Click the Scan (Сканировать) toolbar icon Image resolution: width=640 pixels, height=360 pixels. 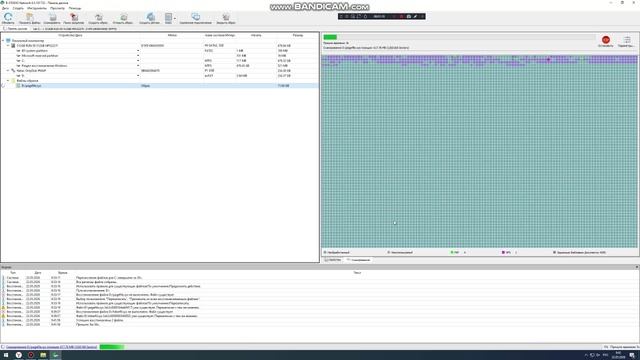(52, 18)
